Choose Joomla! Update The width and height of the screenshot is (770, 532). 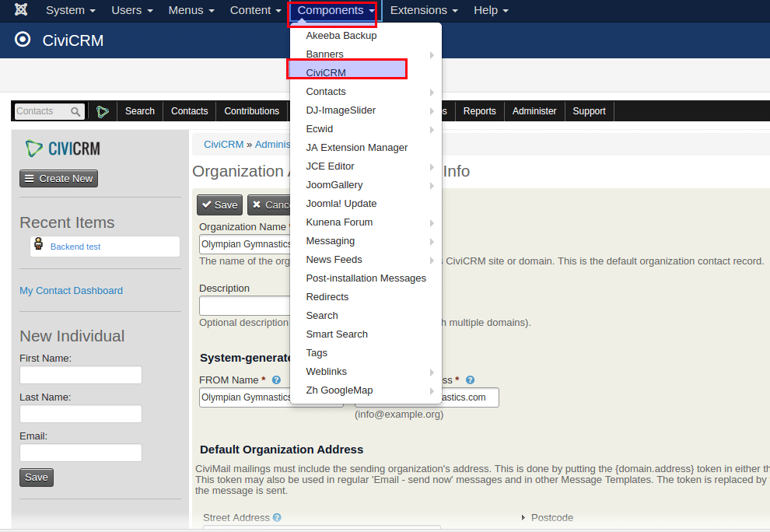click(x=341, y=203)
